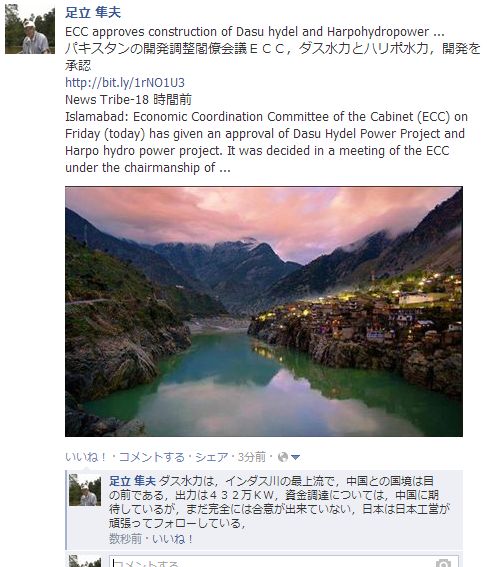
Task: Click the globe audience privacy icon
Action: point(283,457)
